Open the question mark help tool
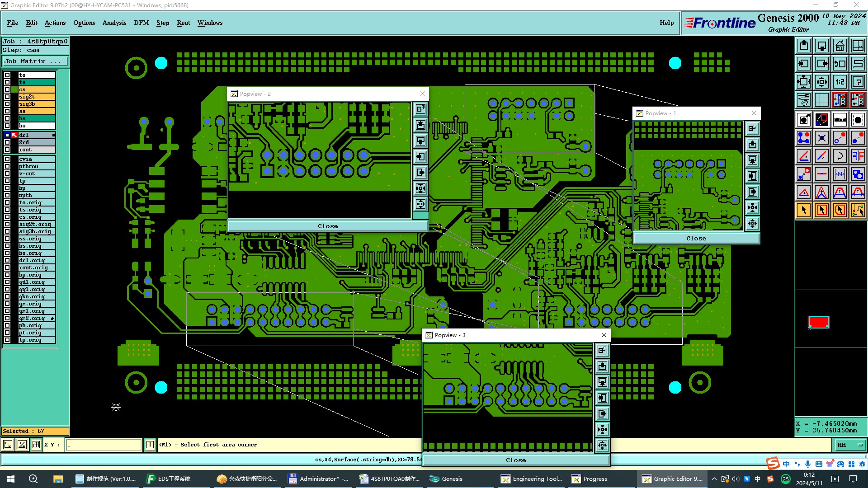Viewport: 868px width, 488px height. [x=858, y=82]
